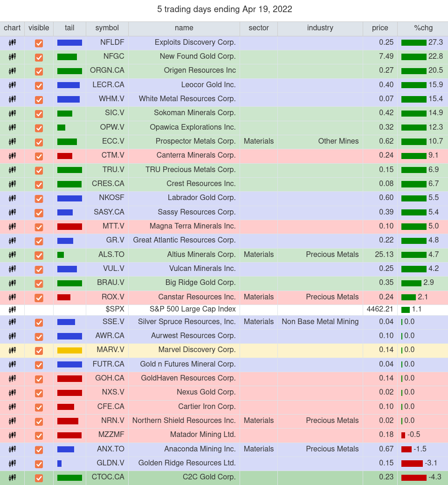Click the tail column header
The width and height of the screenshot is (448, 485).
(69, 28)
